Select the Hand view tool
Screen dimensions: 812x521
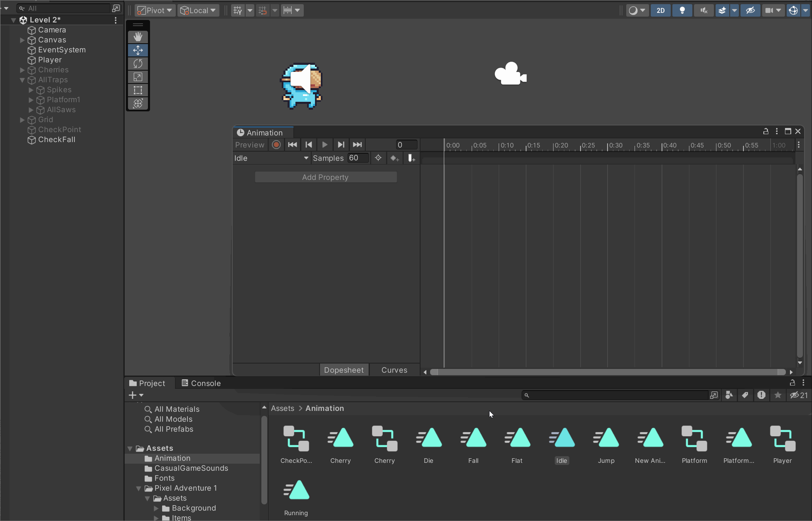[x=138, y=37]
